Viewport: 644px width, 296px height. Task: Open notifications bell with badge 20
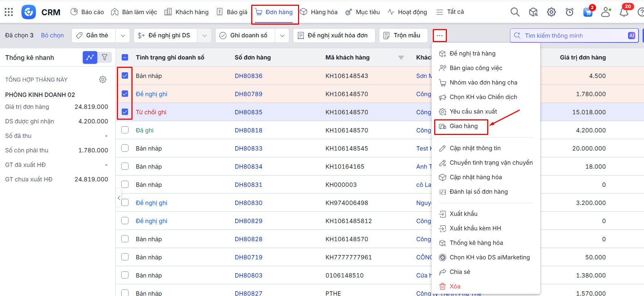tap(624, 12)
